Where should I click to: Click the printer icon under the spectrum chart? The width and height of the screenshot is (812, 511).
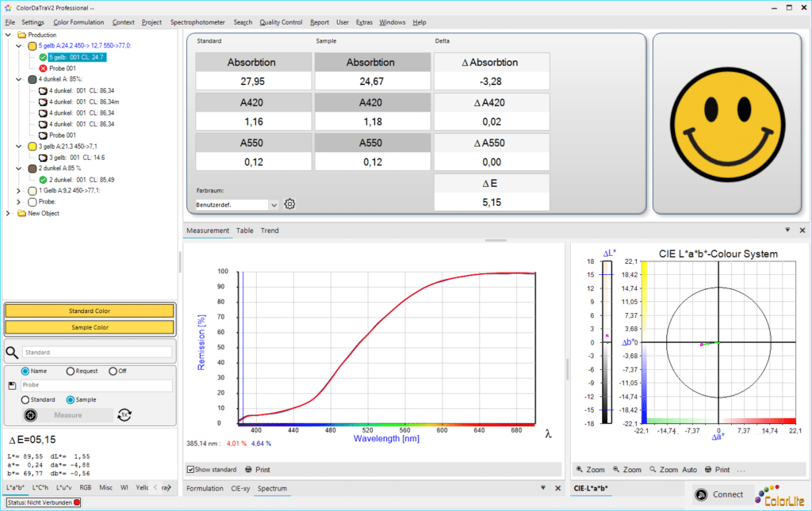pyautogui.click(x=248, y=470)
